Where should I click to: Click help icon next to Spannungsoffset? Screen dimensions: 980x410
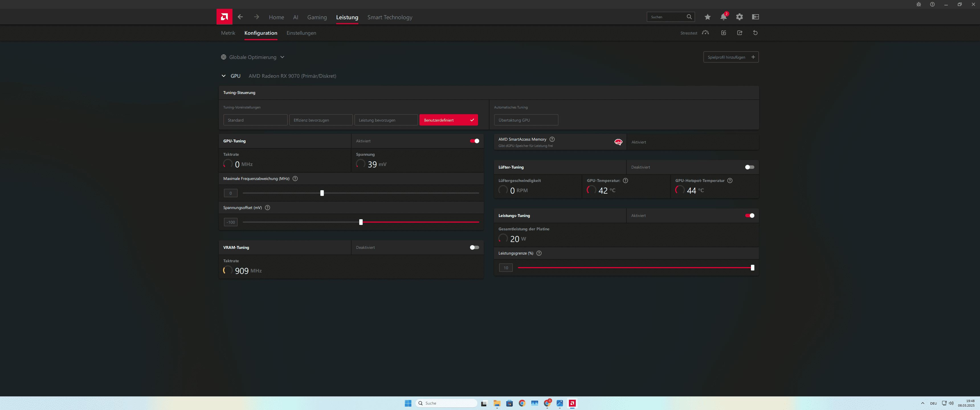pyautogui.click(x=268, y=208)
